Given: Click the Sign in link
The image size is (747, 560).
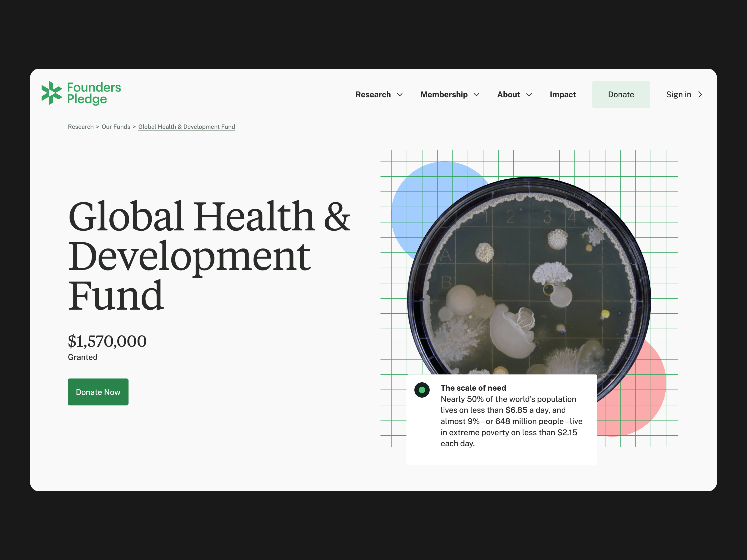Looking at the screenshot, I should 678,94.
